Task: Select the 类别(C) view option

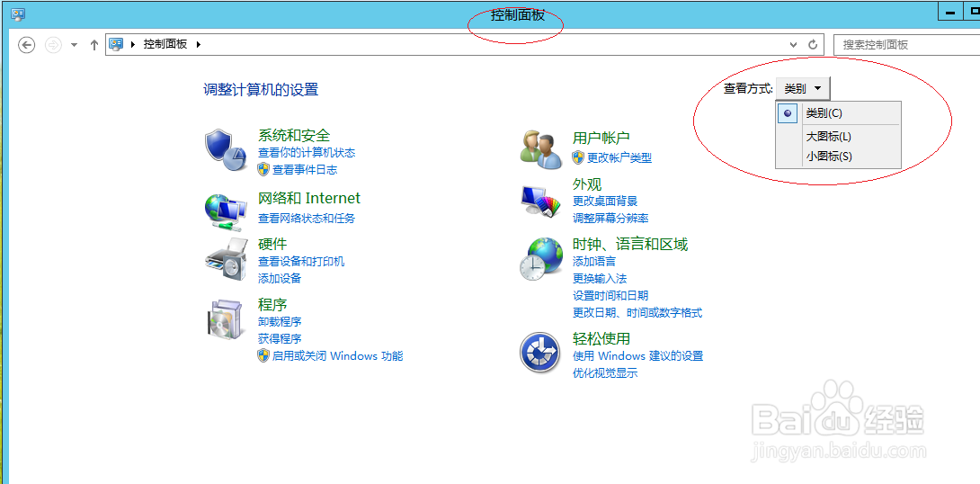Action: 838,113
